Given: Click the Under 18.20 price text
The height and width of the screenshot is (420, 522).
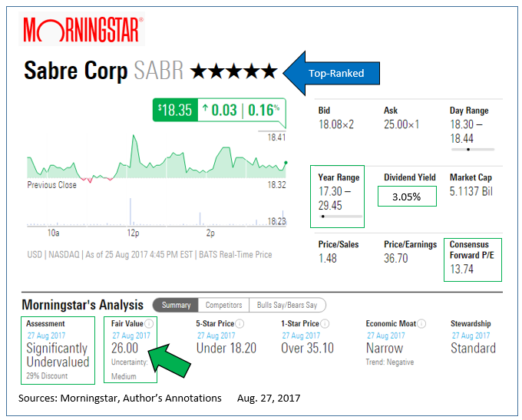Looking at the screenshot, I should click(226, 349).
